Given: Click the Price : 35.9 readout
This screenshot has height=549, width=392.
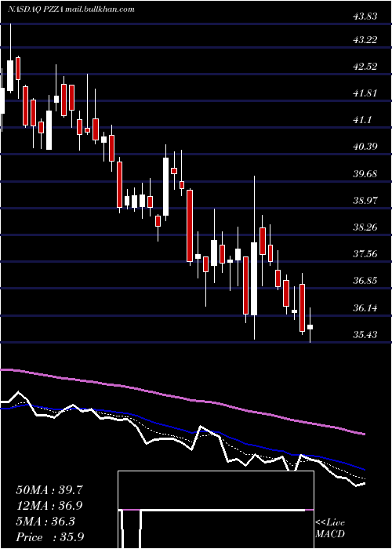Looking at the screenshot, I should (50, 537).
